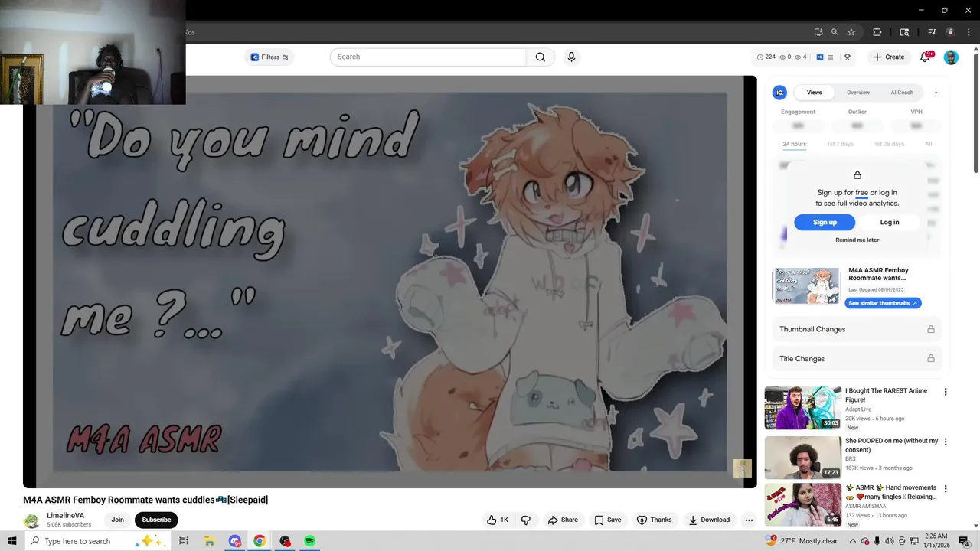The width and height of the screenshot is (980, 551).
Task: Open I Bought The RAREST Anime Figure thumbnail
Action: point(802,408)
